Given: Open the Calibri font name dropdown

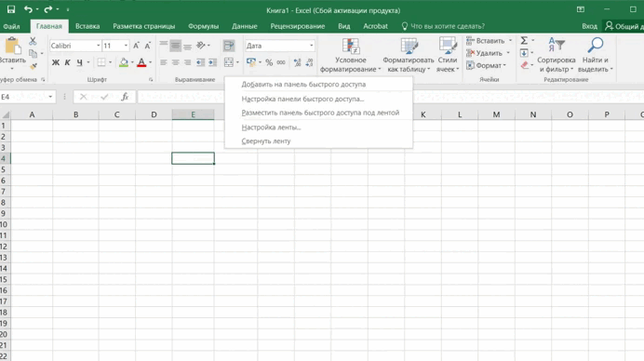Looking at the screenshot, I should tap(98, 46).
